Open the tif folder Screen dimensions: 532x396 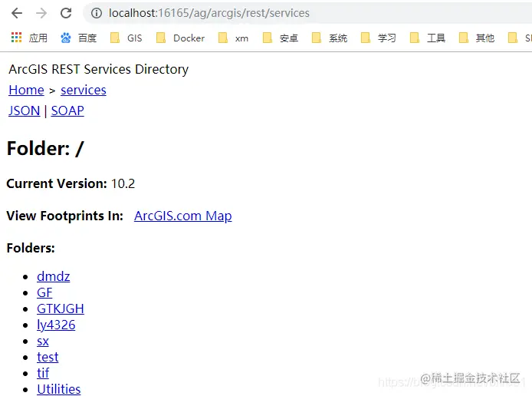click(43, 373)
